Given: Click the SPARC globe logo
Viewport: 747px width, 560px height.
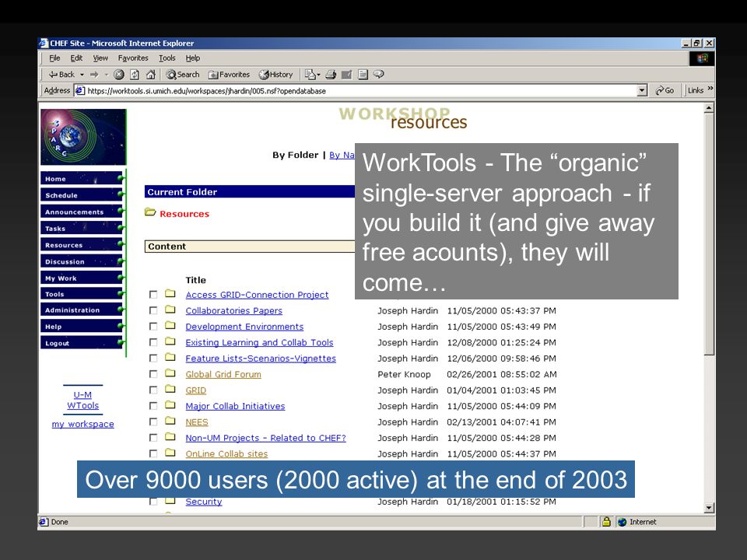Looking at the screenshot, I should point(83,137).
